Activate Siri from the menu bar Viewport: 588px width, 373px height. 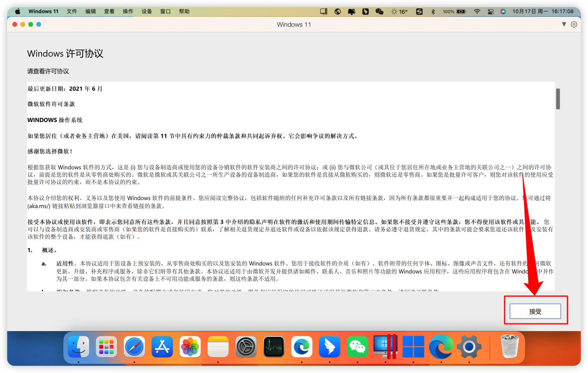[503, 11]
